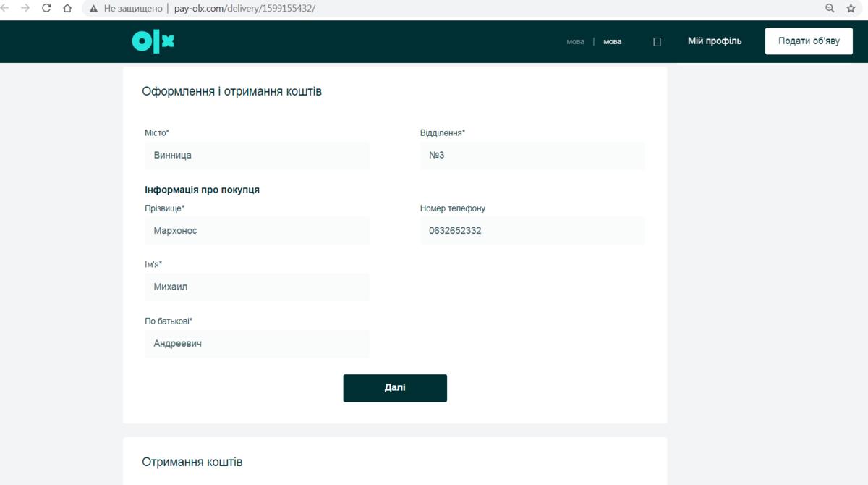The image size is (868, 485).
Task: Click the Подати об'яву button
Action: 809,41
